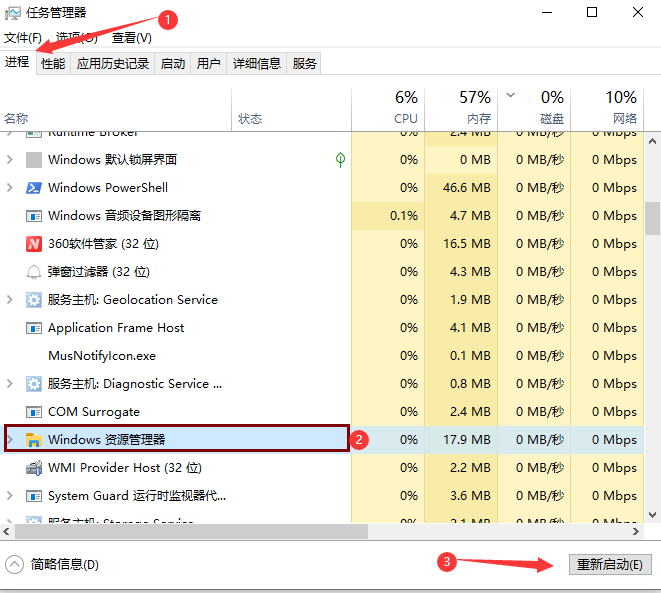Collapse to 简略信息 view

point(53,564)
